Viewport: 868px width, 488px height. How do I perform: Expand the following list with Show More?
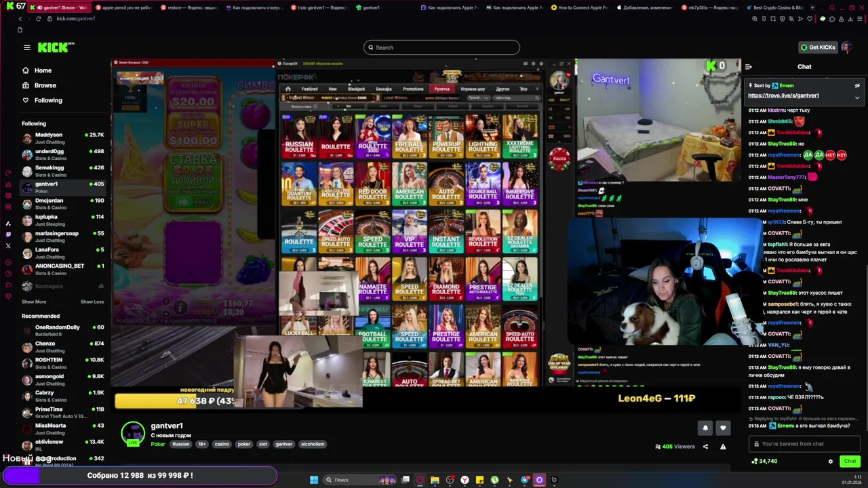[x=34, y=302]
